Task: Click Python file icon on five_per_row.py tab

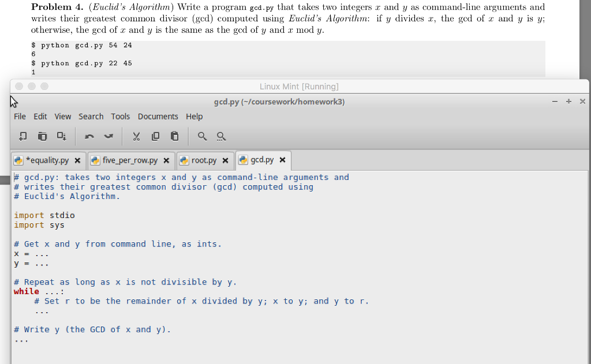Action: click(x=95, y=160)
